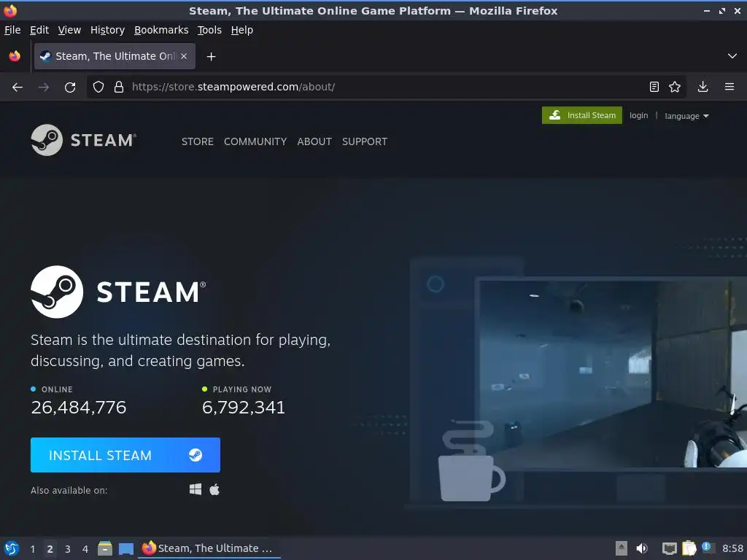The width and height of the screenshot is (747, 560).
Task: Click the Windows platform icon
Action: [196, 489]
